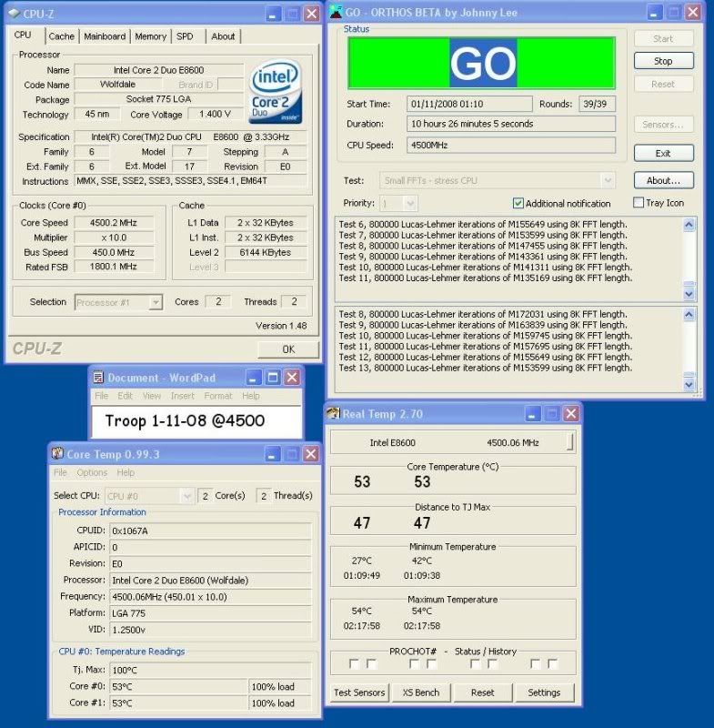
Task: Click the XS Bench button
Action: coord(421,693)
